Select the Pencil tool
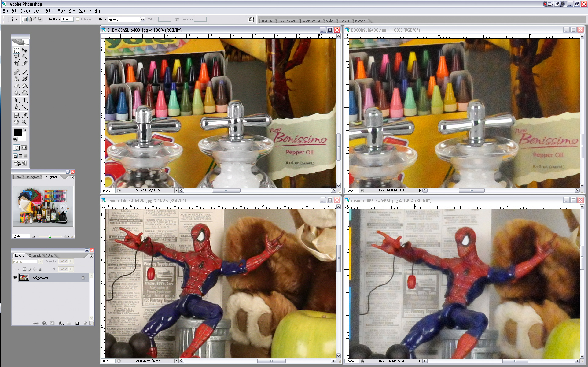588x367 pixels. (24, 72)
